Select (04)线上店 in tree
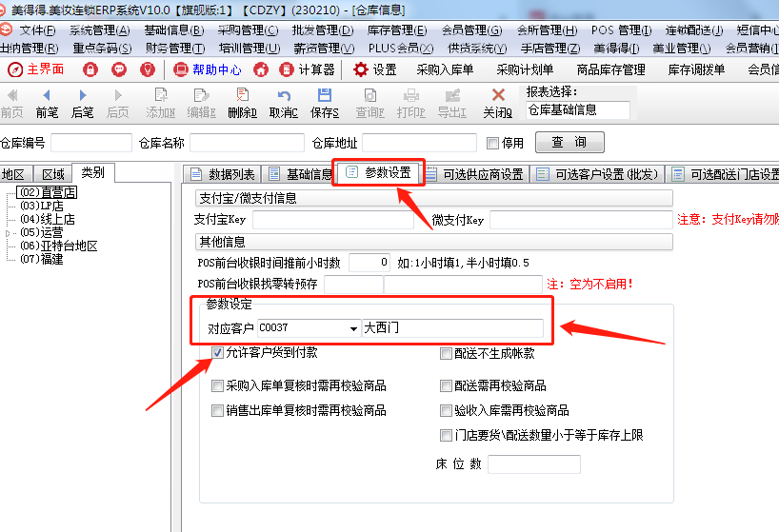Viewport: 779px width, 532px height. (x=48, y=219)
